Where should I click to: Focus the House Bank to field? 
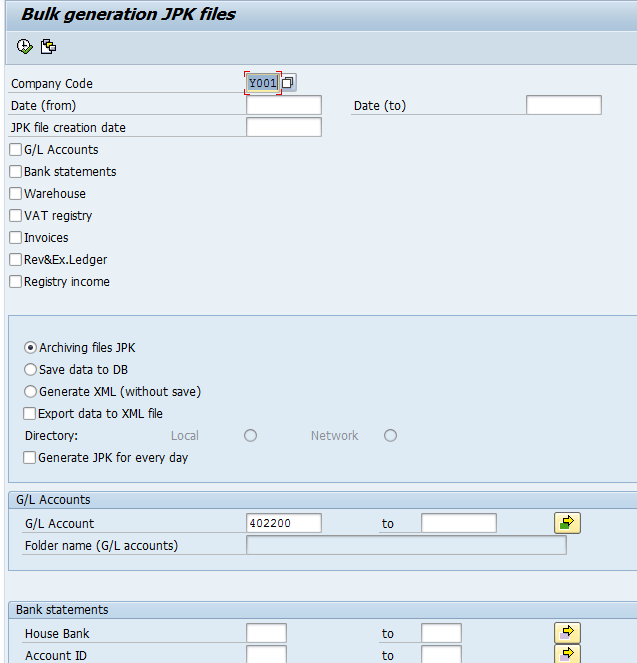point(441,633)
